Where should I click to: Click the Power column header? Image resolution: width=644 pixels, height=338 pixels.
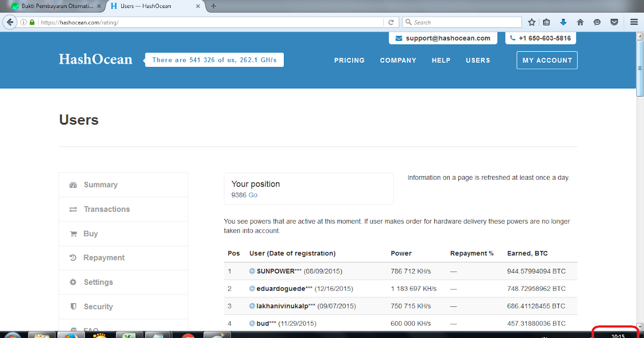(x=401, y=253)
